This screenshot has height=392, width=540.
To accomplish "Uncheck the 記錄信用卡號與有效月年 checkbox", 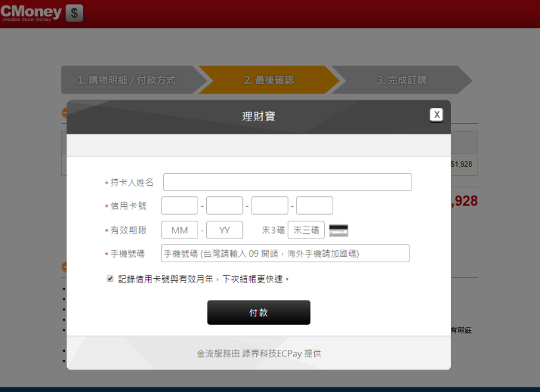I will [x=110, y=279].
